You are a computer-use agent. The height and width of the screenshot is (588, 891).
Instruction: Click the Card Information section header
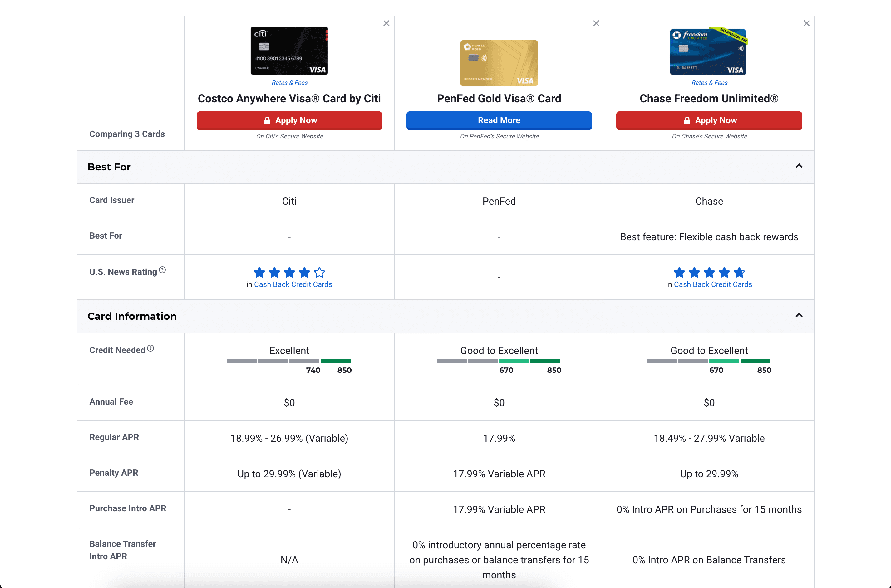pos(132,316)
